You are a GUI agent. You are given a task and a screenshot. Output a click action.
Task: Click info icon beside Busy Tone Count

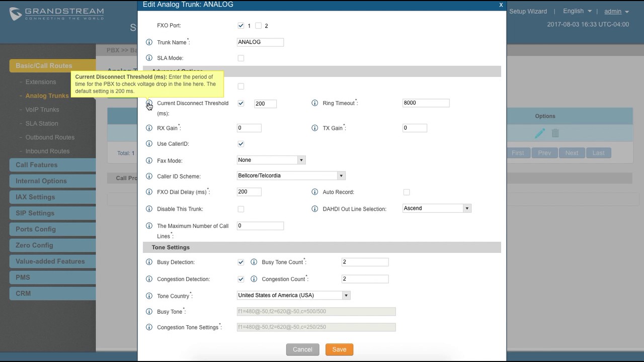(254, 262)
